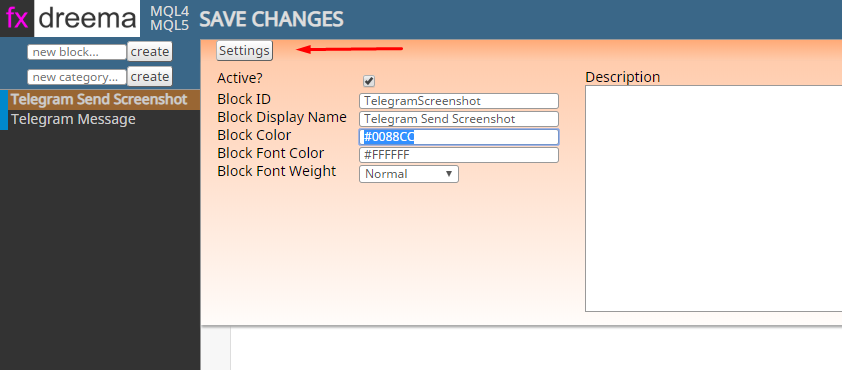842x370 pixels.
Task: Click the Block Font Weight label
Action: (277, 171)
